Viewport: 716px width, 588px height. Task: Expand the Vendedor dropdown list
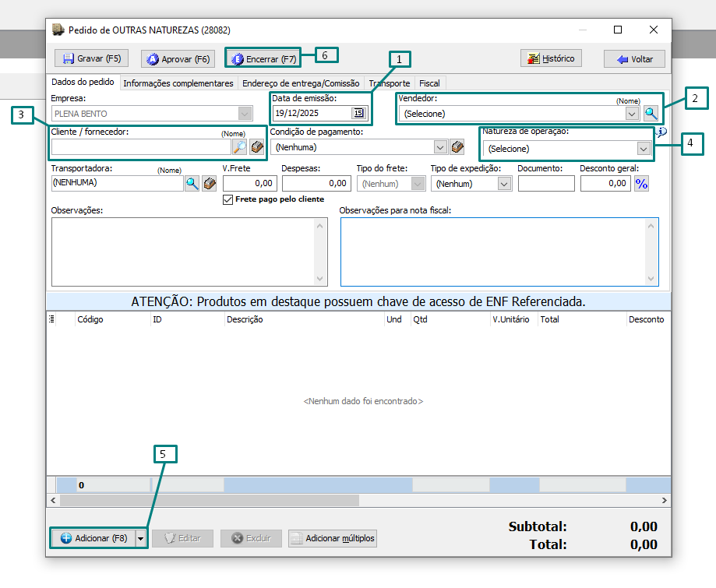(x=632, y=114)
